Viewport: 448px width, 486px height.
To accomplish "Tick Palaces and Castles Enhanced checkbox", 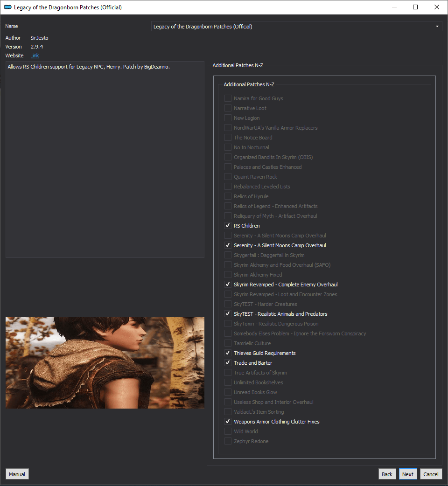I will point(228,167).
